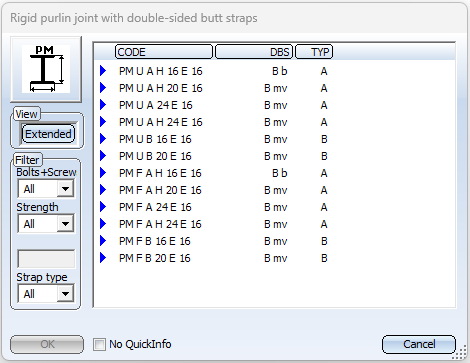Click blue arrow beside PM F B 20 E 16
Viewport: 470px width, 363px height.
pos(103,258)
